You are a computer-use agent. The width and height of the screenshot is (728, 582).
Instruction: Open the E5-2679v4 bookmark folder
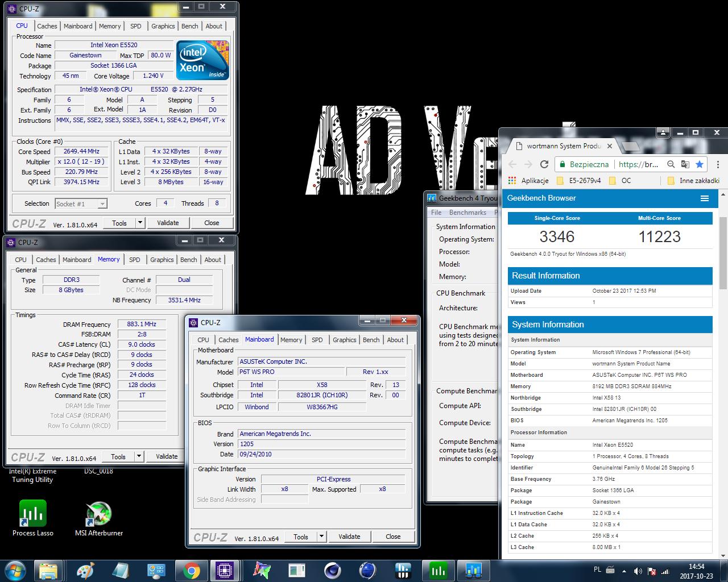coord(578,181)
